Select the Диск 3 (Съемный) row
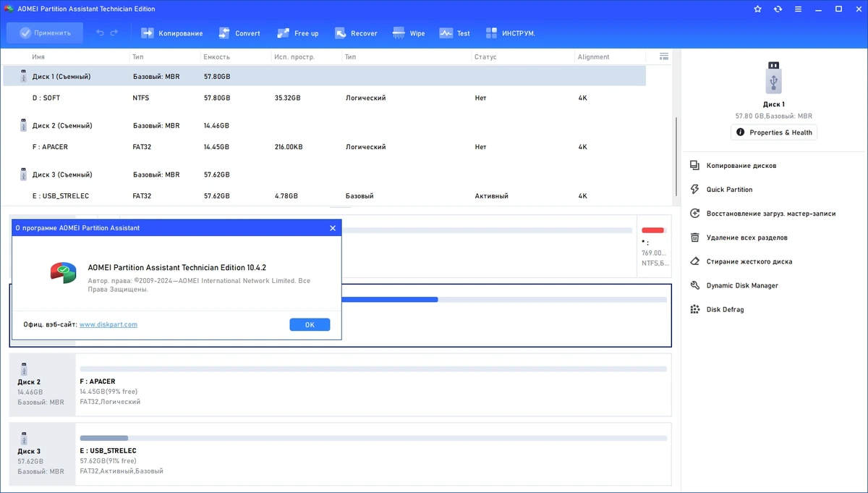 (x=324, y=174)
